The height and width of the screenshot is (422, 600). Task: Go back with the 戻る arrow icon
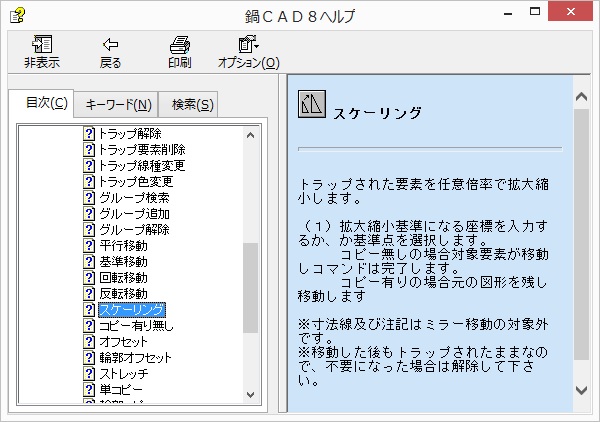(111, 45)
